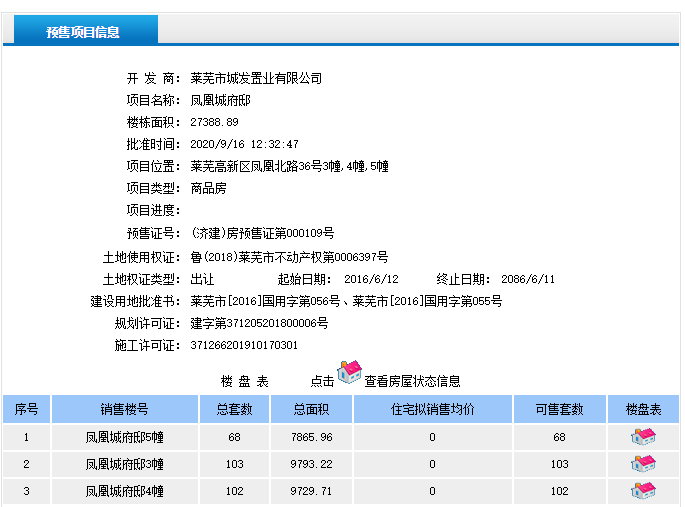Click the presale permit number (济建)房预售证第000109号
685x507 pixels.
coord(262,233)
